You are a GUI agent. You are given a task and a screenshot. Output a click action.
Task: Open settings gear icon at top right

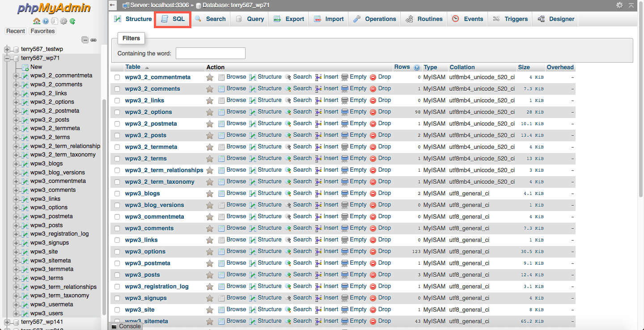[619, 5]
